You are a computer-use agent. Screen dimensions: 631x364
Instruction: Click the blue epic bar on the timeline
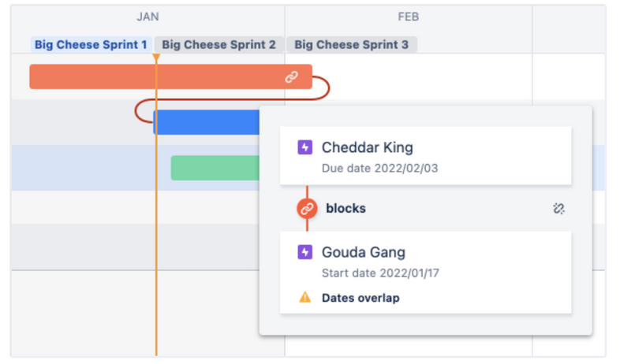point(207,122)
